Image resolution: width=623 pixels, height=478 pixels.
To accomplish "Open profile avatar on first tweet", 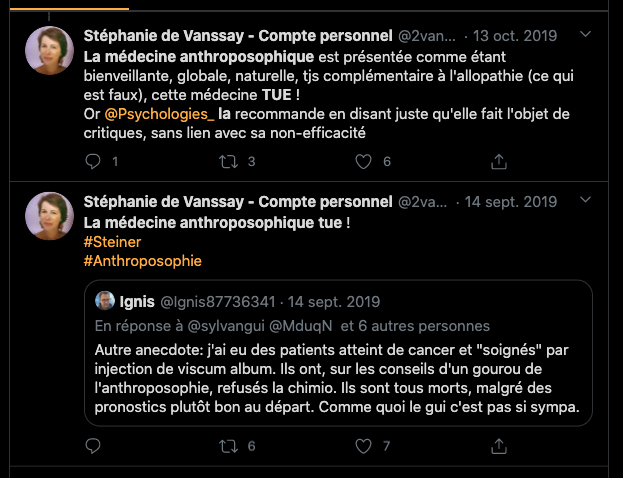I will coord(49,51).
